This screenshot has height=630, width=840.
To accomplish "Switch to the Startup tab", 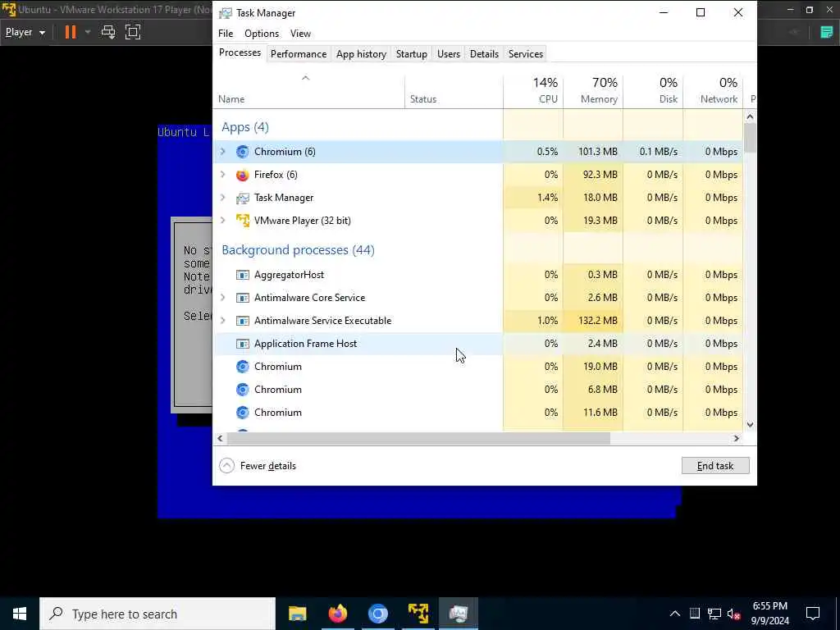I will pos(412,54).
